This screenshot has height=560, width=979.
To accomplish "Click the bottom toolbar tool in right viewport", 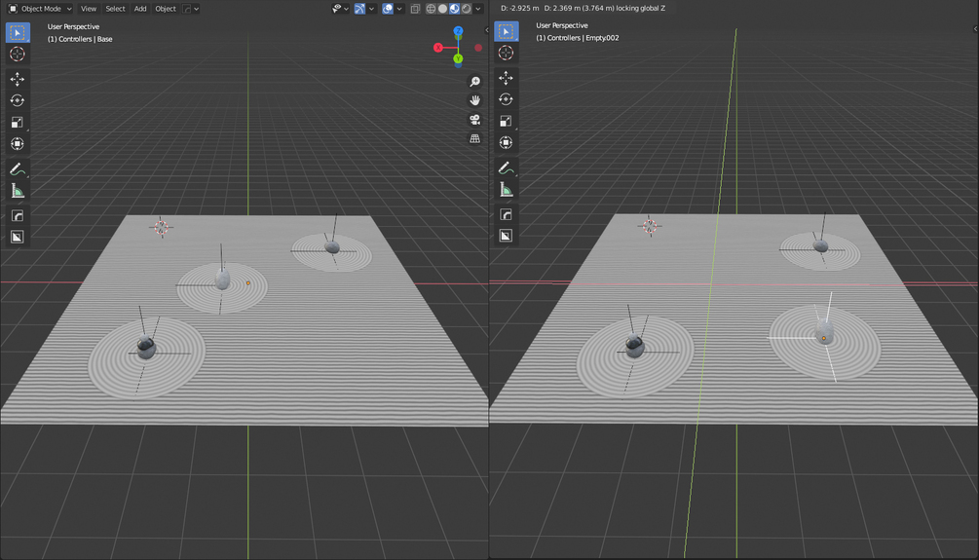I will pyautogui.click(x=507, y=236).
